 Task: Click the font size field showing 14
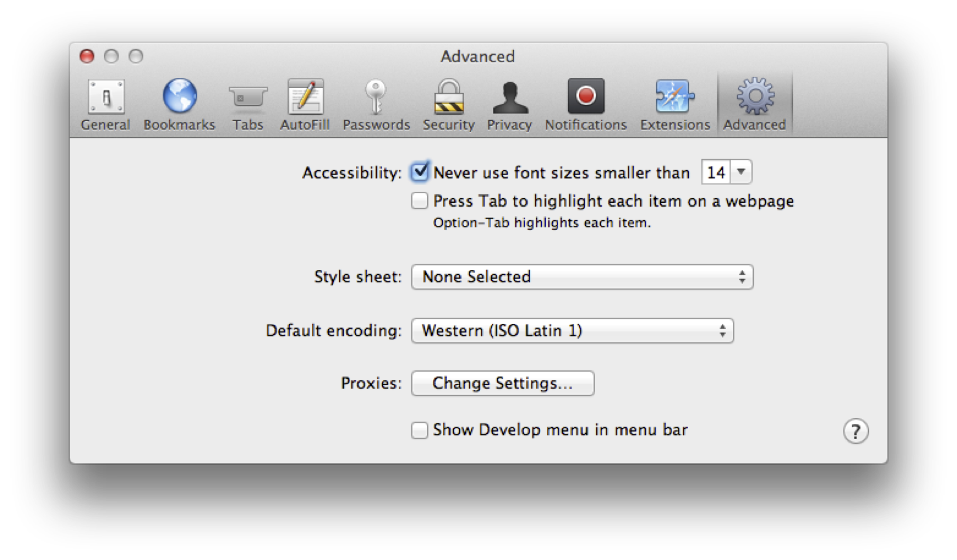(x=716, y=172)
